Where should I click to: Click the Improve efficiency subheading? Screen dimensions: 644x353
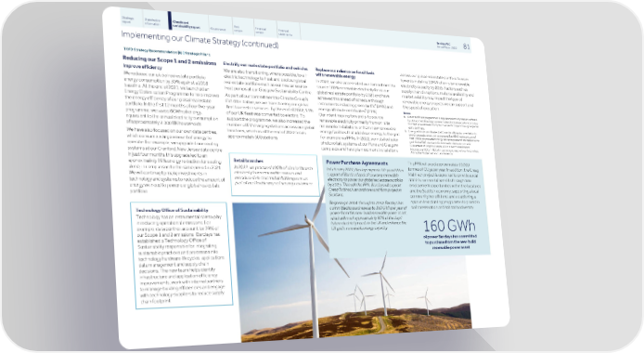(142, 67)
